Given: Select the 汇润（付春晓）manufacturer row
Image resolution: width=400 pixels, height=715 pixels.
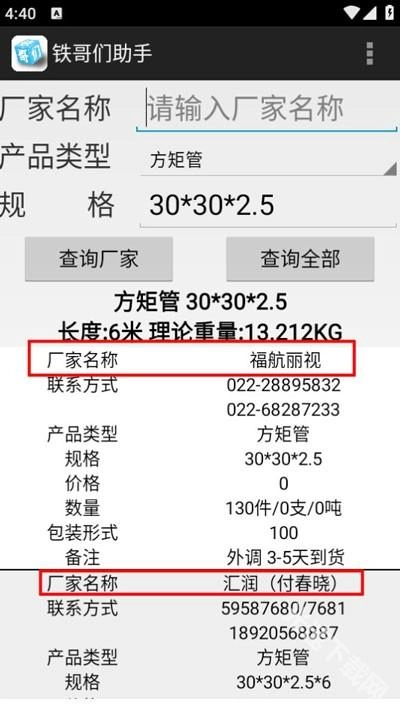Looking at the screenshot, I should [x=201, y=582].
